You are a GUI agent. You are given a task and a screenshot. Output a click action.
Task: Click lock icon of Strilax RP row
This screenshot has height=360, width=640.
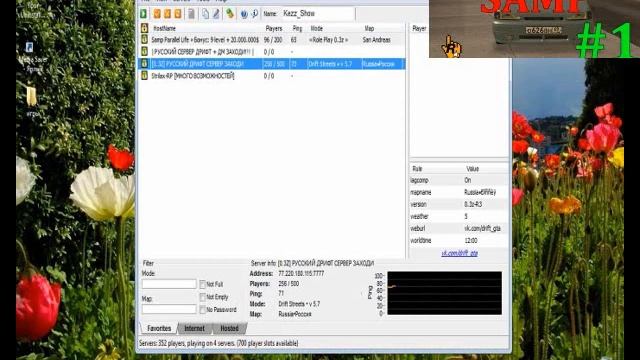(x=144, y=76)
